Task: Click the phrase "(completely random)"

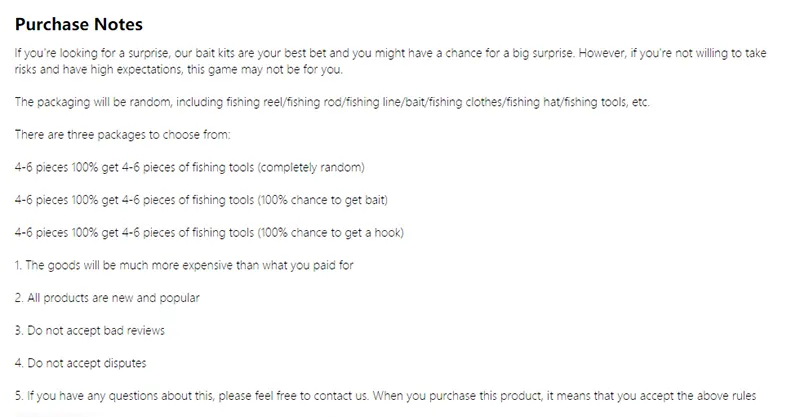Action: 312,167
